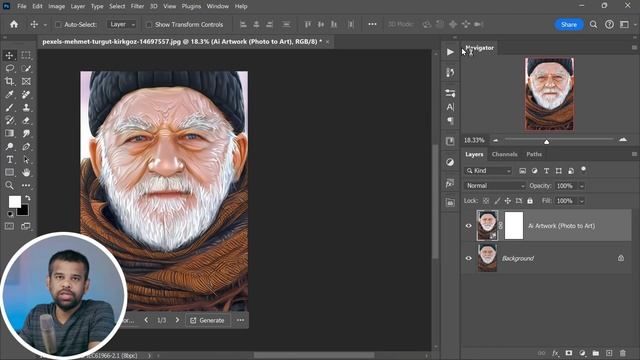Click the foreground color swatch

[15, 202]
